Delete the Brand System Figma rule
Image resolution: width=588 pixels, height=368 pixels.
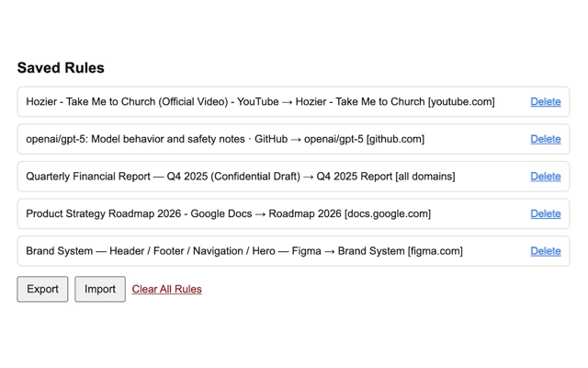click(x=545, y=251)
